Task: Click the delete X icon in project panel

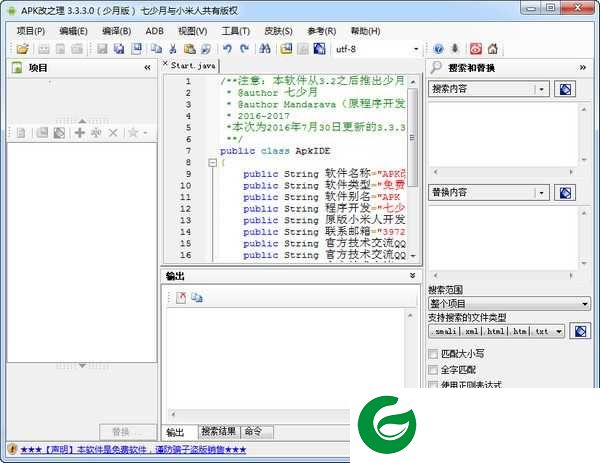Action: click(113, 133)
